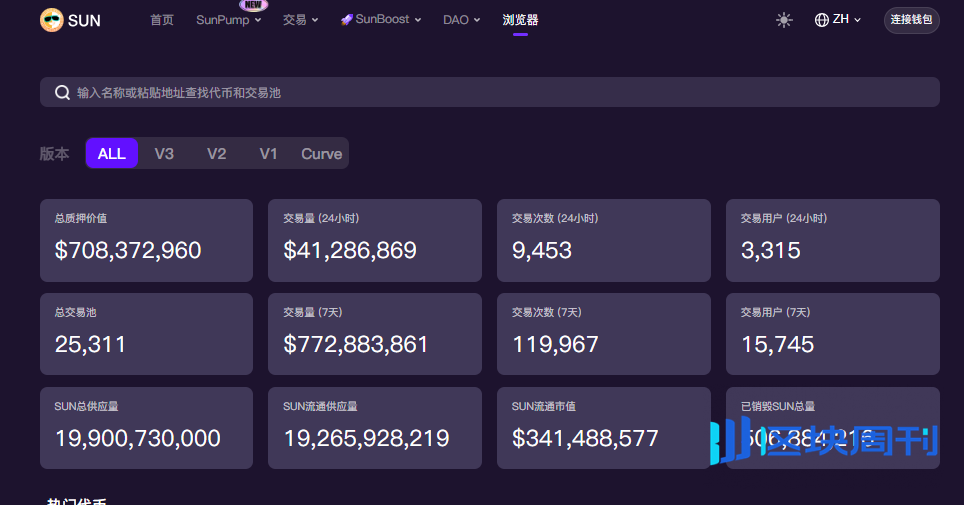Click the 7-day volume $772,883,861

355,344
